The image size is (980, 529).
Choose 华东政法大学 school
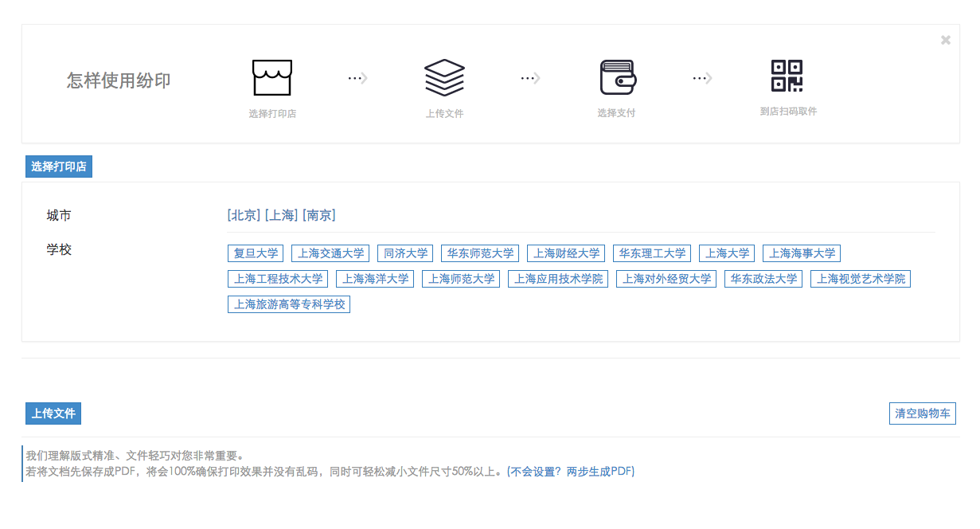(763, 279)
